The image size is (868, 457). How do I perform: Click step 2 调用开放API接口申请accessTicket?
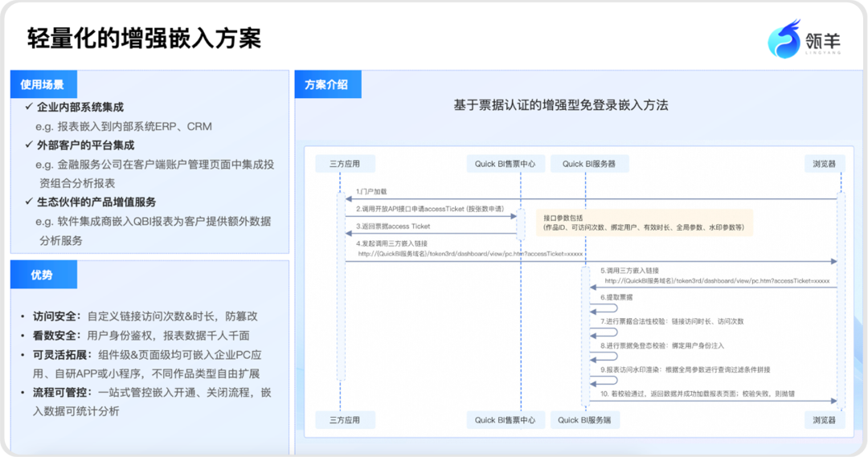pyautogui.click(x=430, y=209)
